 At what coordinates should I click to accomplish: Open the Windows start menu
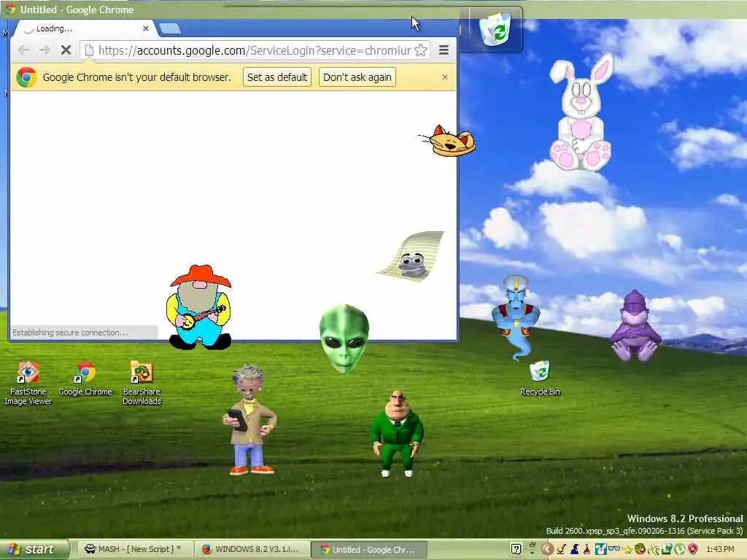click(x=34, y=550)
